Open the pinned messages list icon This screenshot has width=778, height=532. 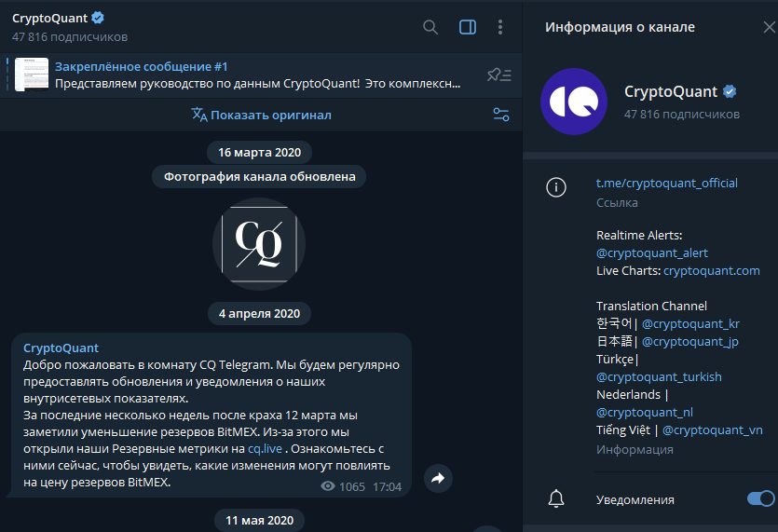pyautogui.click(x=499, y=75)
